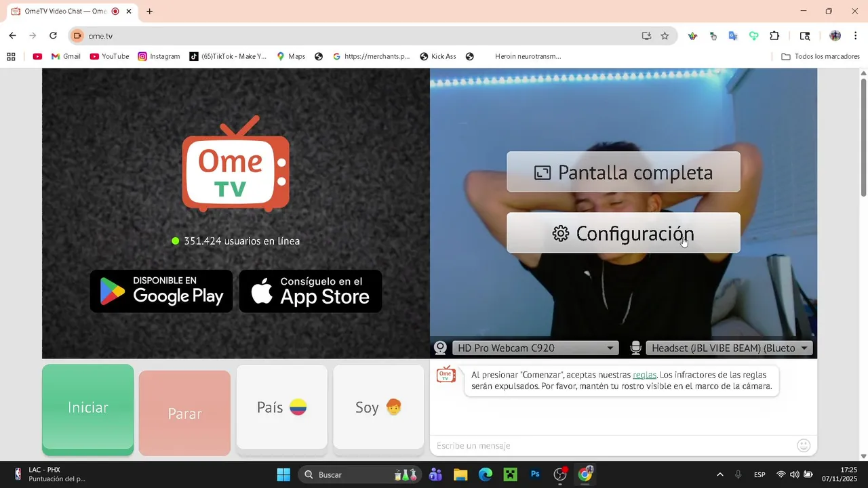Click the microphone icon beside headset selector
This screenshot has width=868, height=488.
click(635, 348)
